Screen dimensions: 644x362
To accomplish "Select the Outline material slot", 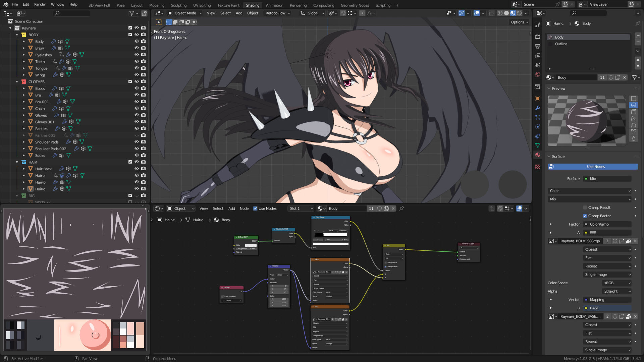I will 588,44.
